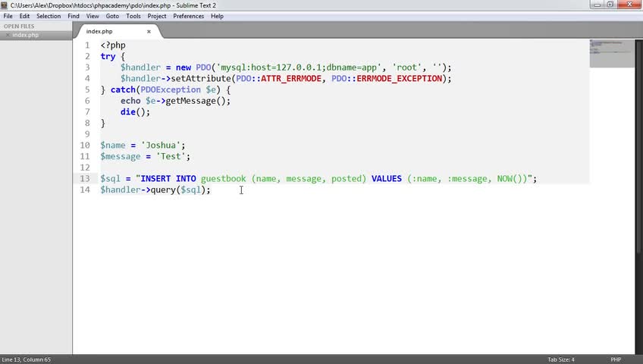Click line number 5 in the gutter
Viewport: 643px width, 364px height.
pos(87,89)
